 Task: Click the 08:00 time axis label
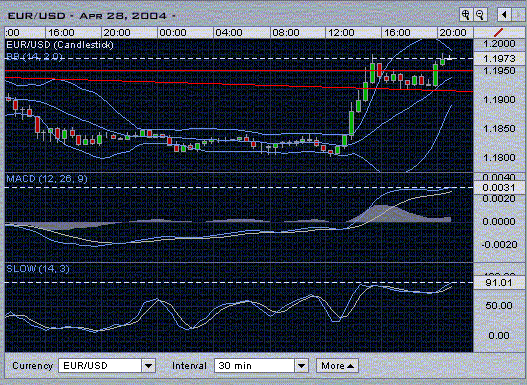point(286,33)
